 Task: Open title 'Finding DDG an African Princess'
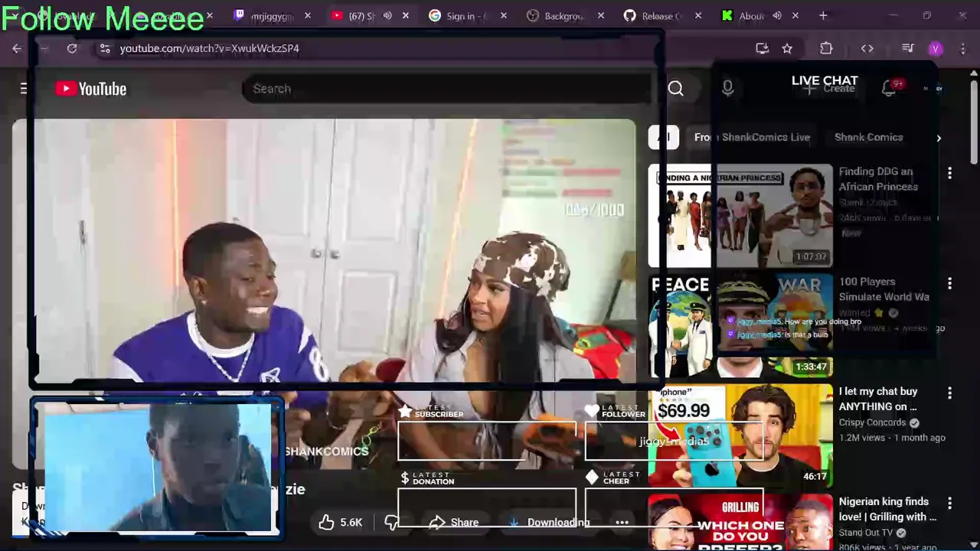click(878, 179)
